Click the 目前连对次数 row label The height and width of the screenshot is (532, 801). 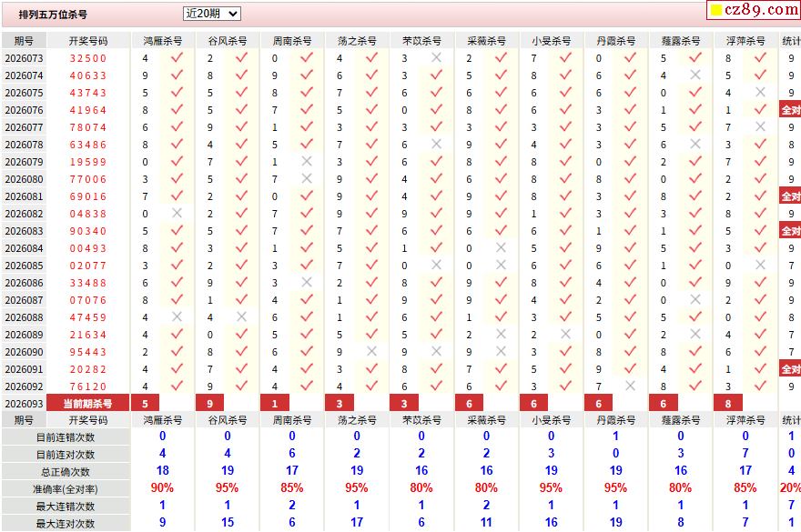(x=66, y=455)
